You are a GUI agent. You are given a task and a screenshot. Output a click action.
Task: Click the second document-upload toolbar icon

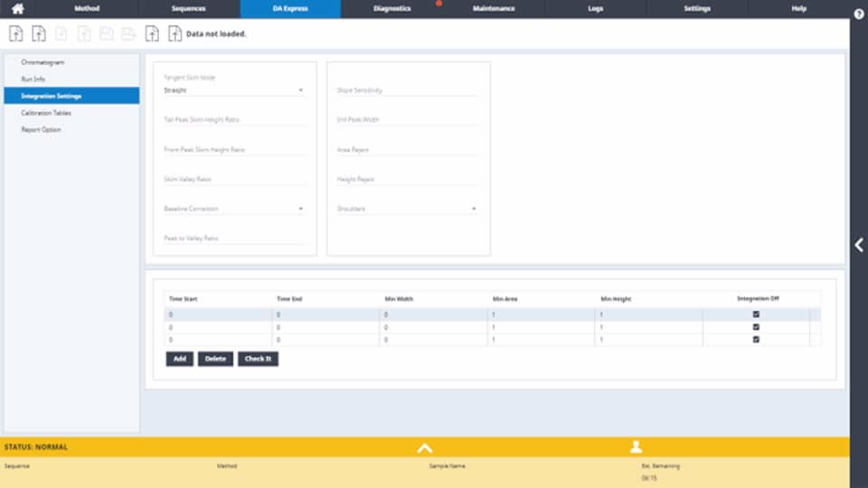39,33
